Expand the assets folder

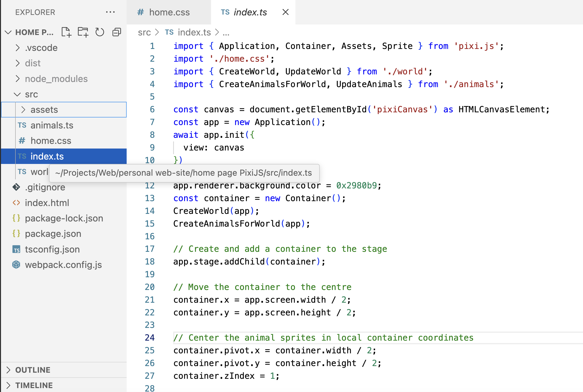(x=44, y=110)
